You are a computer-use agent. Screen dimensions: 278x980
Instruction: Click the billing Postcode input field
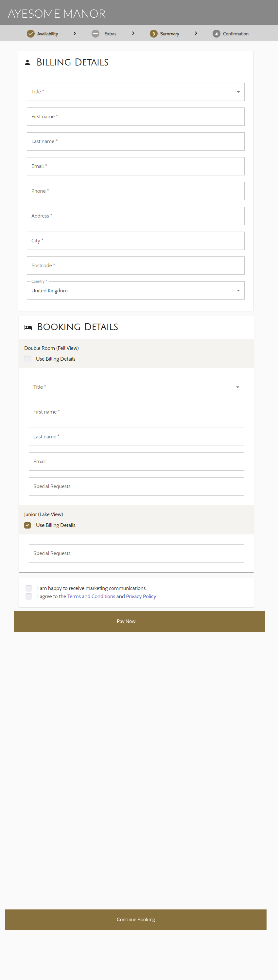(136, 266)
